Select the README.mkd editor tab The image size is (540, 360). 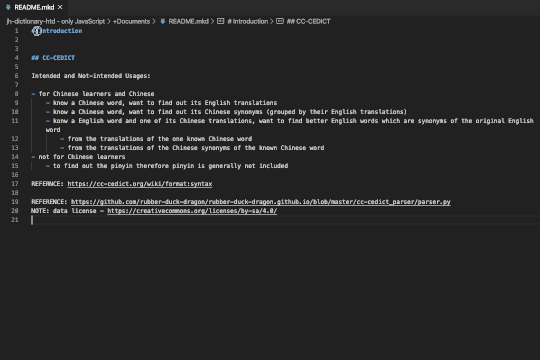[34, 7]
